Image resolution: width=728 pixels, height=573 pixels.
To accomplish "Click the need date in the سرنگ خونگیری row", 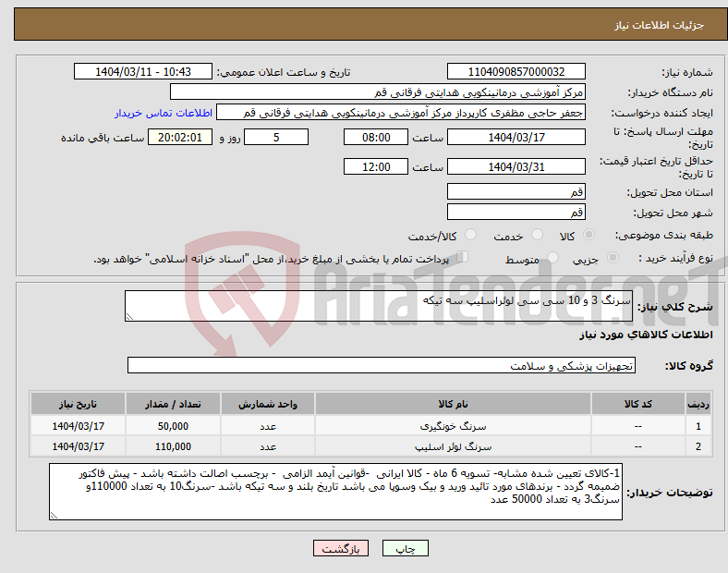I will (x=78, y=426).
